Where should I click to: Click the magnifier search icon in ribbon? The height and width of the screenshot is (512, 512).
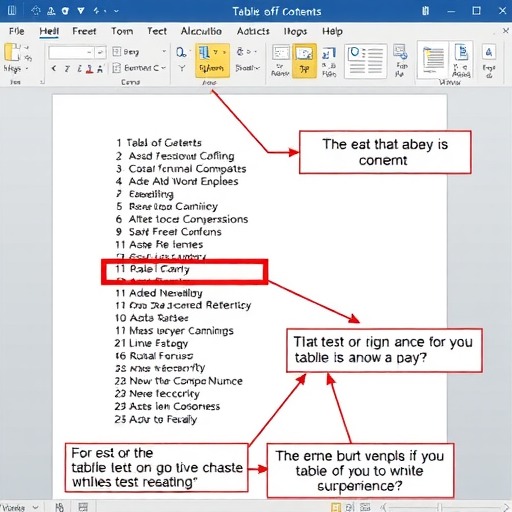181,52
